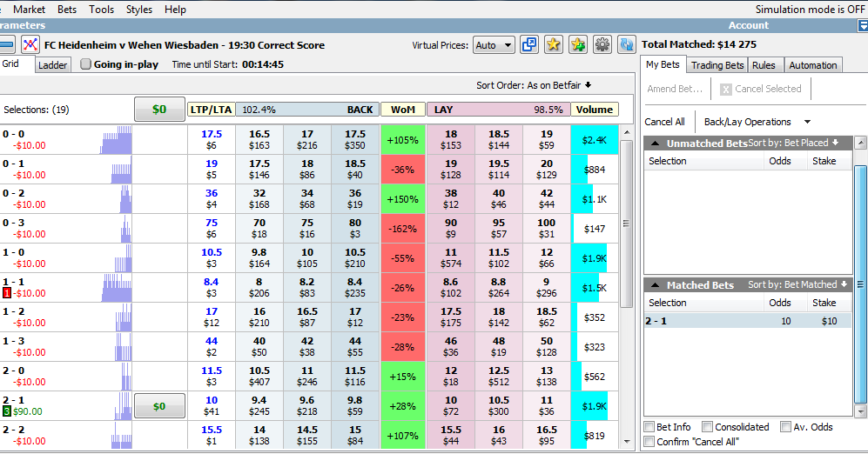Screen dimensions: 868x454
Task: Click lay price 18 for 0 - 0
Action: [x=451, y=140]
